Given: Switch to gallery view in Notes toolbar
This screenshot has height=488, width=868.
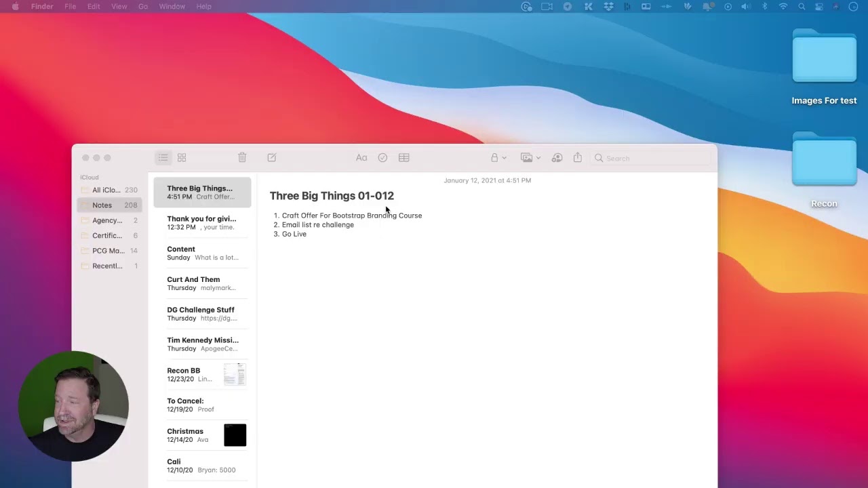Looking at the screenshot, I should [182, 158].
